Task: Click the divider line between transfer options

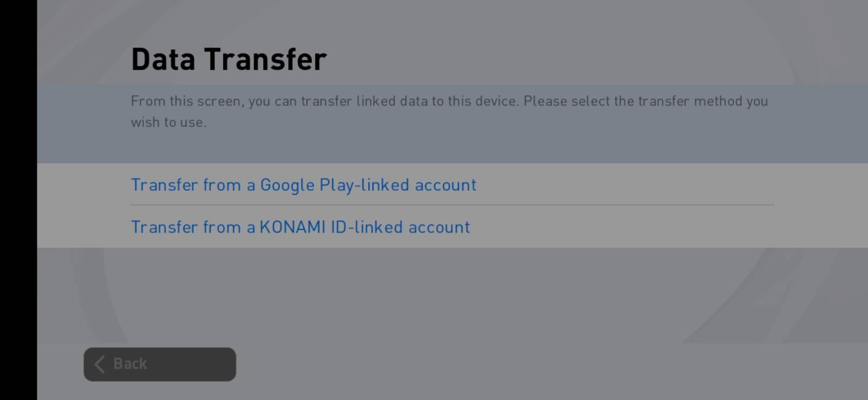Action: coord(452,205)
